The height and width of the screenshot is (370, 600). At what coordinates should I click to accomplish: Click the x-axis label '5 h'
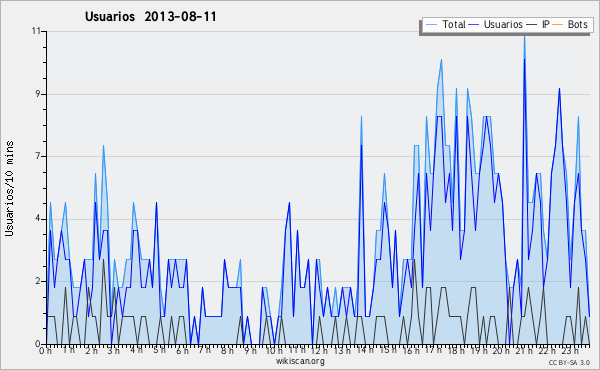pos(159,350)
